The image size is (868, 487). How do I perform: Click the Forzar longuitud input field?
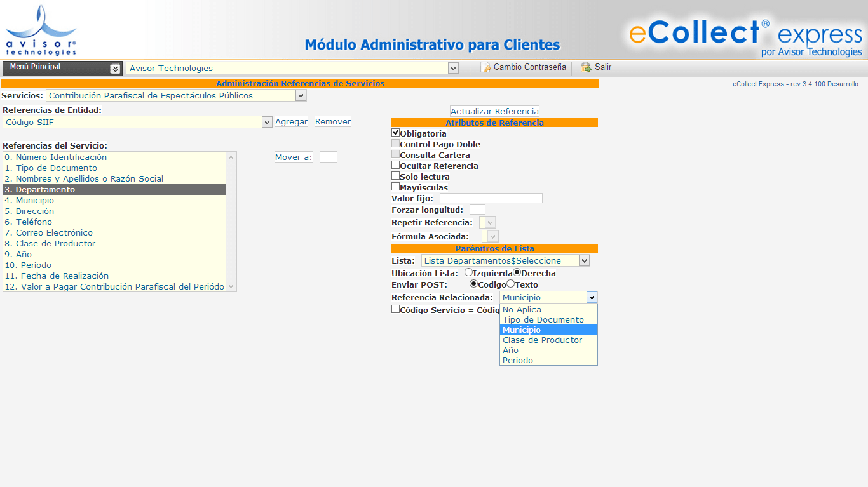pos(477,210)
